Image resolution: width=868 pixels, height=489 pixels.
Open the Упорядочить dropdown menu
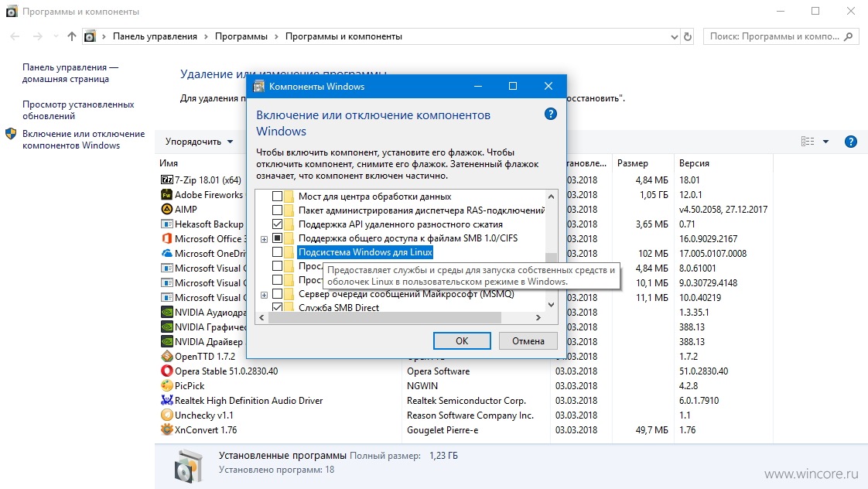[x=199, y=142]
